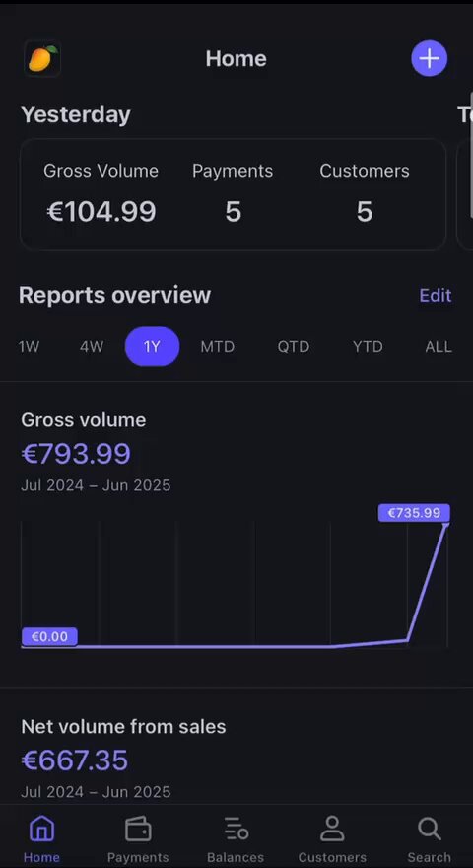The height and width of the screenshot is (868, 473).
Task: Open the Search magnifier icon
Action: (x=430, y=829)
